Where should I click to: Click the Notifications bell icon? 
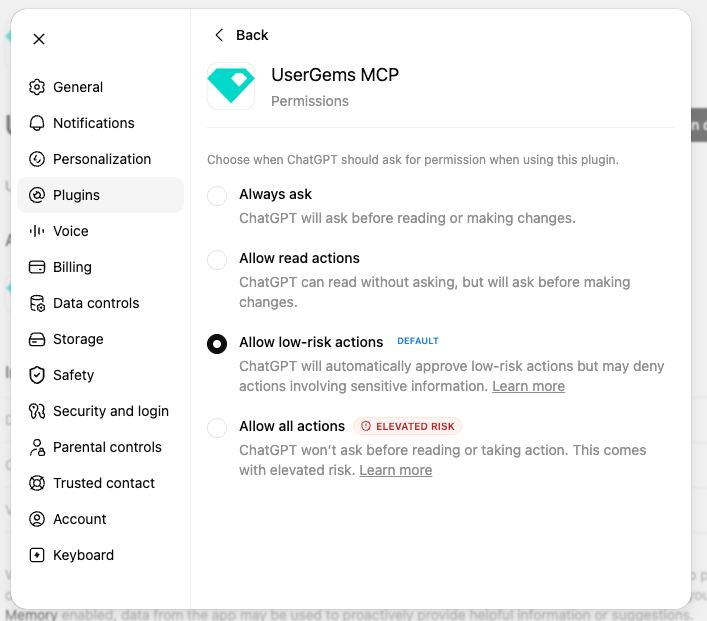click(x=37, y=123)
